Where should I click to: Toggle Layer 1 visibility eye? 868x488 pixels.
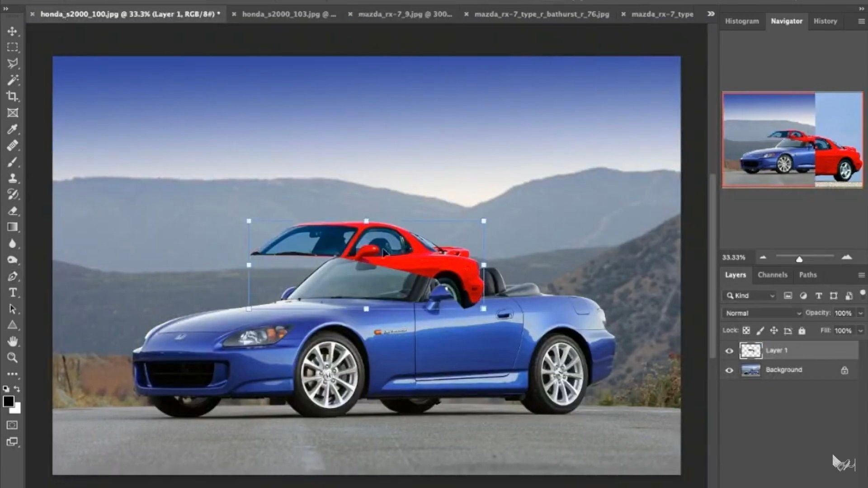729,351
